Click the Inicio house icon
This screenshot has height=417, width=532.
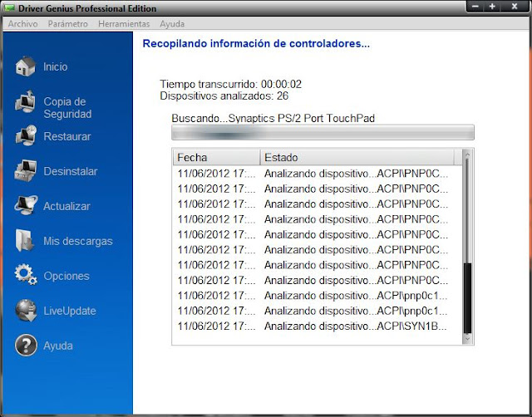pyautogui.click(x=26, y=66)
